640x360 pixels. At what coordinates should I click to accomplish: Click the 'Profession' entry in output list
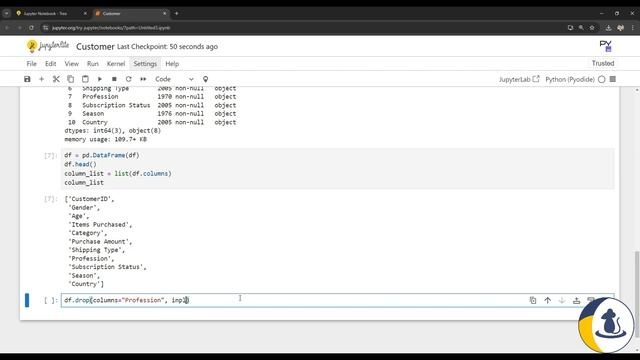[x=91, y=259]
